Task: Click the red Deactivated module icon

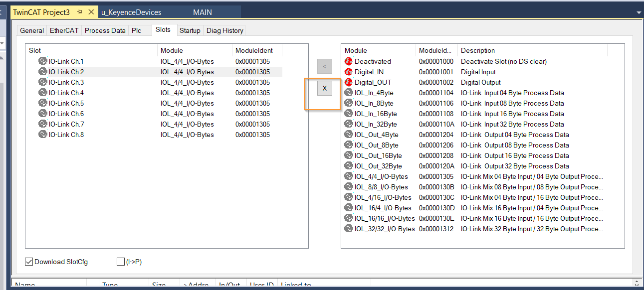Action: click(x=348, y=61)
